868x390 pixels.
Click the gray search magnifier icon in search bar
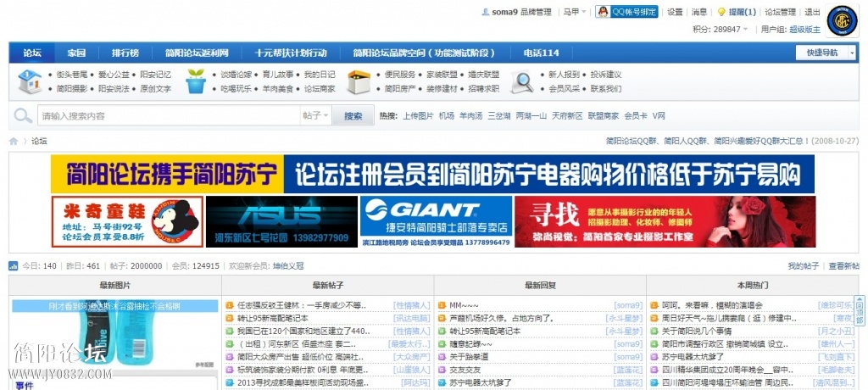pyautogui.click(x=23, y=116)
